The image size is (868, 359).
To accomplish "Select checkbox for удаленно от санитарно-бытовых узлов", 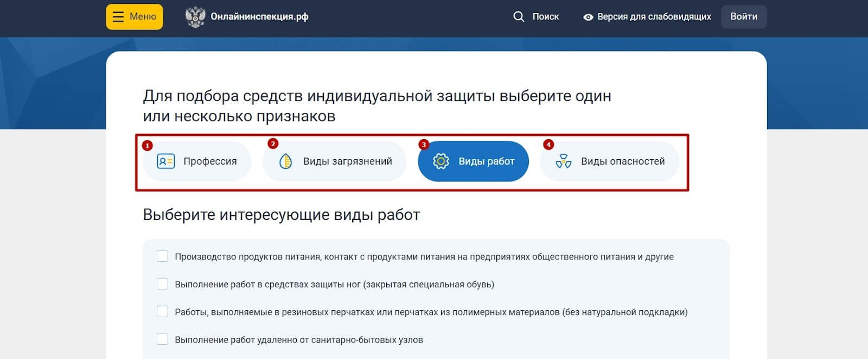I will point(162,339).
